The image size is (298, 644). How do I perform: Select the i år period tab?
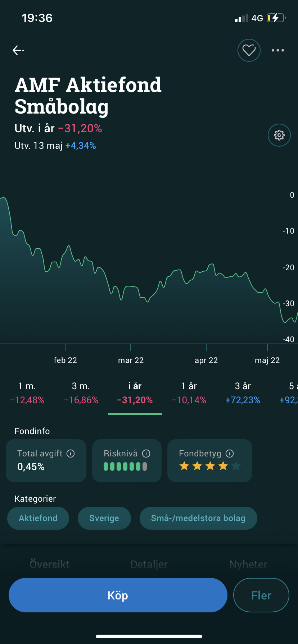135,393
